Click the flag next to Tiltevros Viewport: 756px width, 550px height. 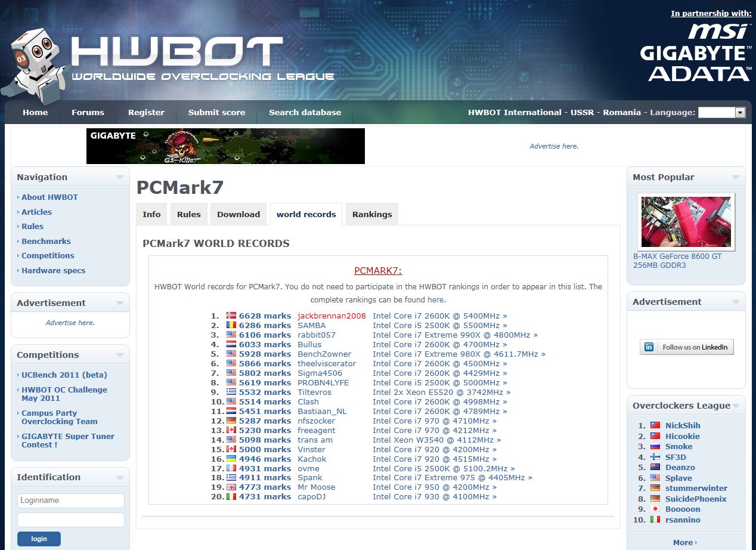(231, 393)
